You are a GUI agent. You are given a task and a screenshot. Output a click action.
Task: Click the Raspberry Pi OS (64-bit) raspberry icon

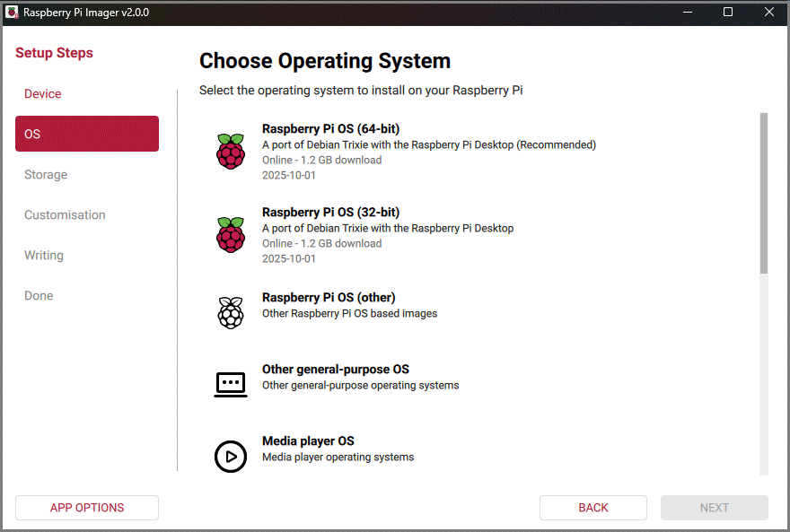tap(231, 151)
